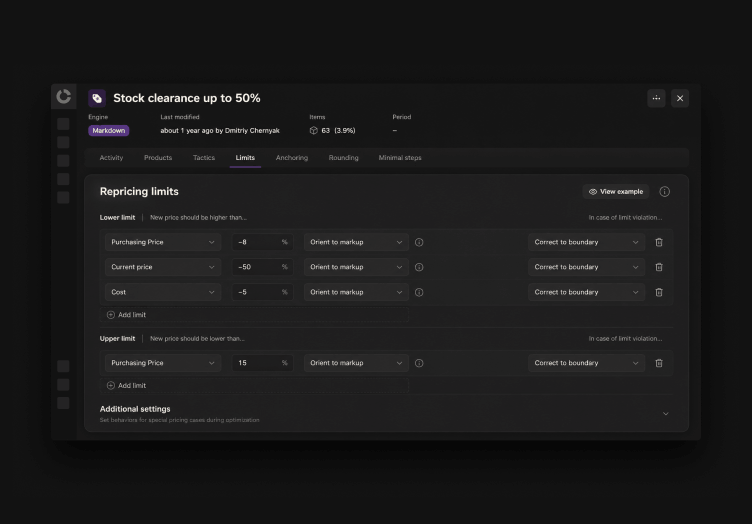
Task: Open Orient to markup dropdown in upper limit
Action: coord(356,363)
